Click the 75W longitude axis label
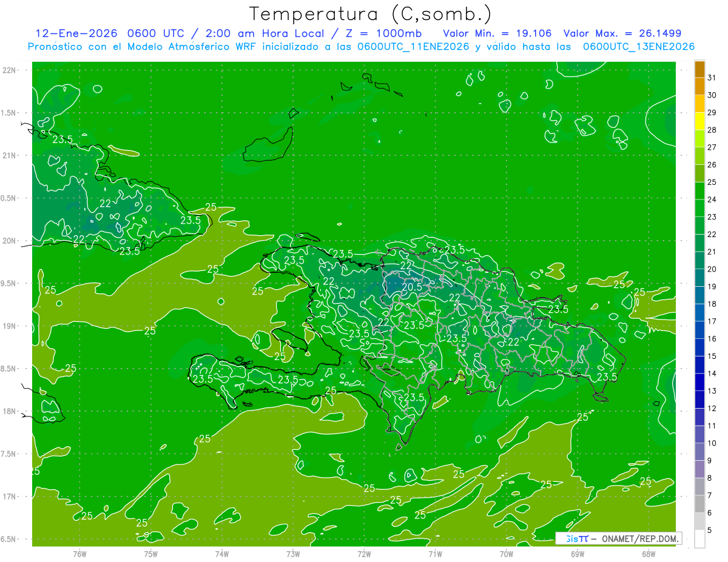The width and height of the screenshot is (728, 562). pyautogui.click(x=151, y=554)
